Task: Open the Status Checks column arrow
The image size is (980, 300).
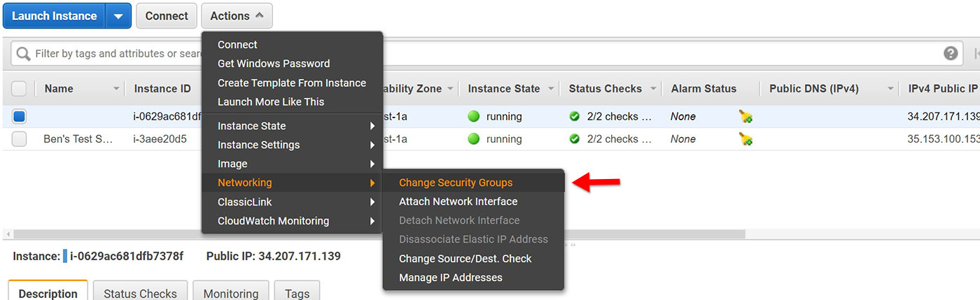Action: [x=653, y=89]
